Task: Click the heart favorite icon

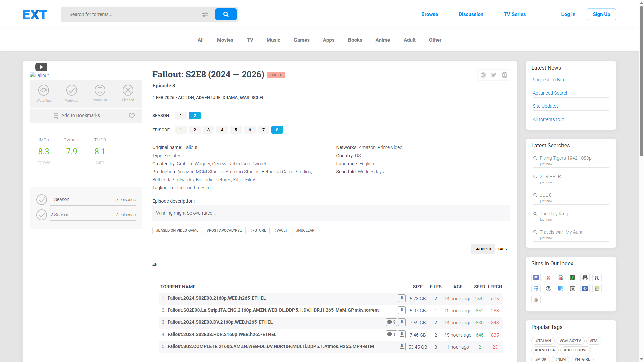Action: [x=132, y=116]
